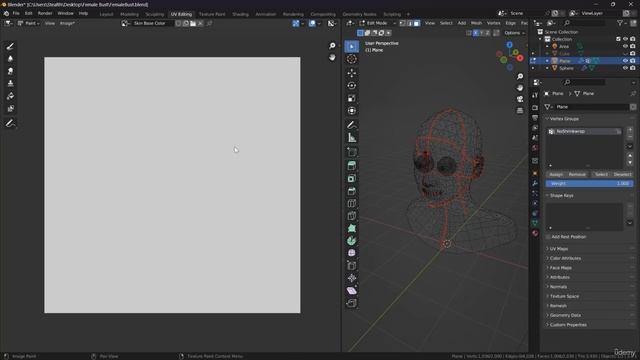Click the Remove vertex group button
The image size is (640, 360).
pos(577,174)
